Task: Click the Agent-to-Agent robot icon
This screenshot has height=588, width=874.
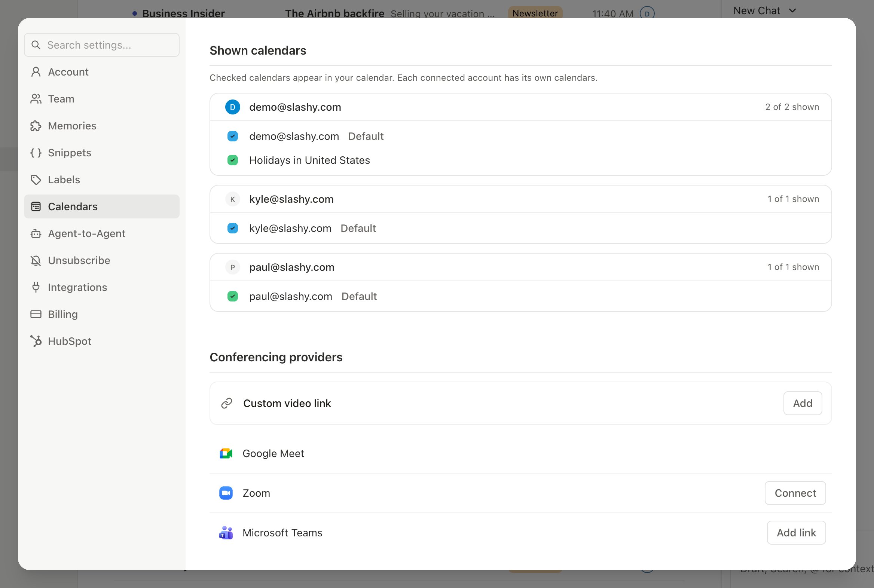Action: pos(36,234)
